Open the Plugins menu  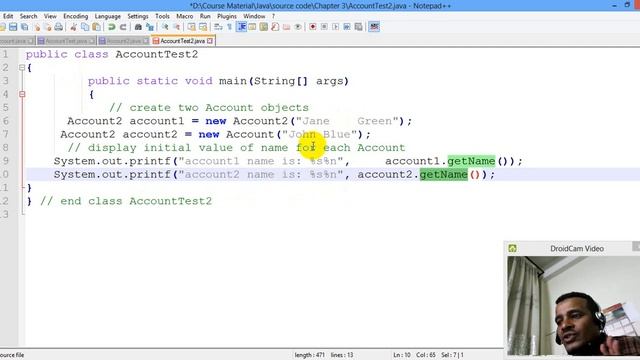pos(227,16)
